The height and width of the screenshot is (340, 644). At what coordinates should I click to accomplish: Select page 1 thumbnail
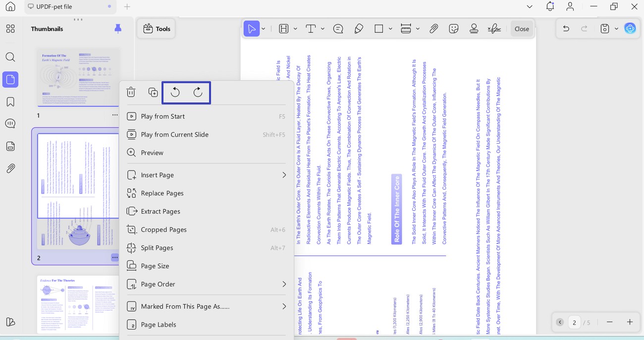coord(78,77)
